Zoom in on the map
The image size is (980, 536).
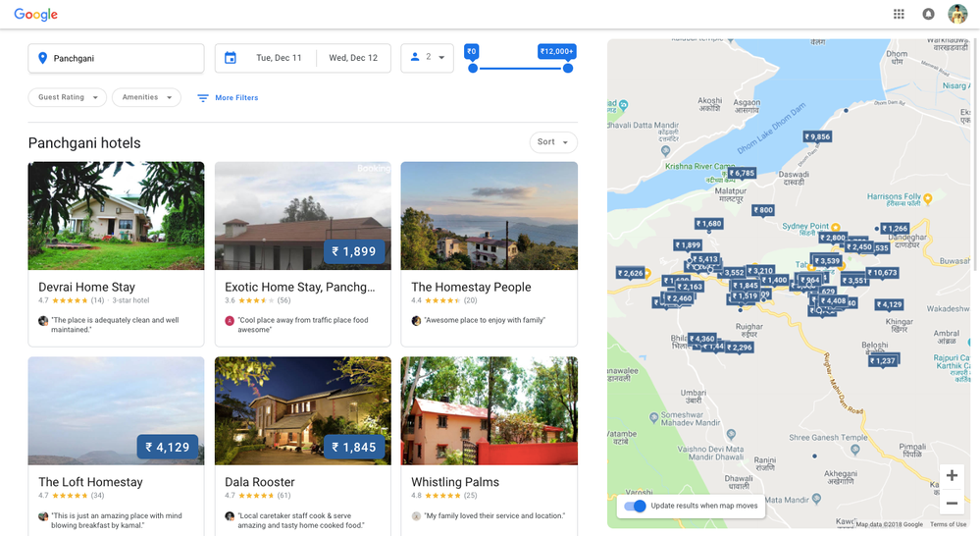(952, 476)
